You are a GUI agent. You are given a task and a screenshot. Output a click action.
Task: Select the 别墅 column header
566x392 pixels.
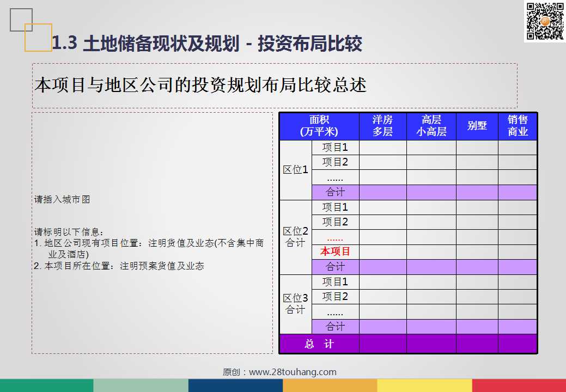pyautogui.click(x=477, y=126)
